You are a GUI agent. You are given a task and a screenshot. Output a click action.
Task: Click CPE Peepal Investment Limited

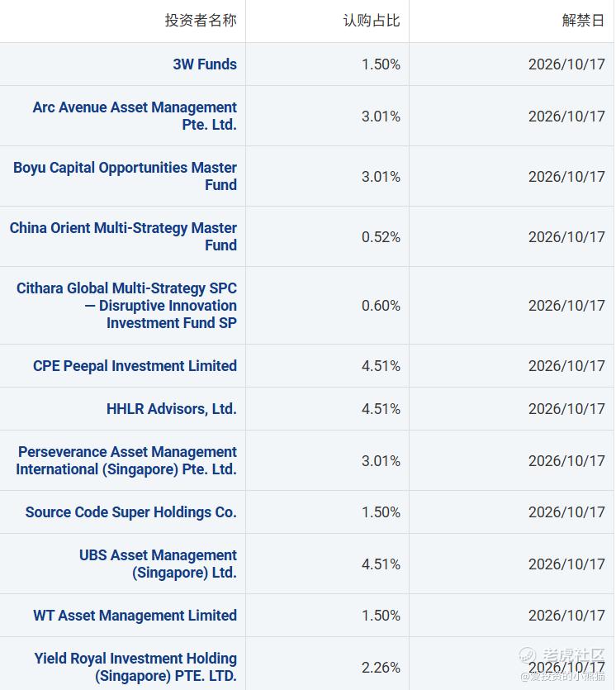pos(135,366)
